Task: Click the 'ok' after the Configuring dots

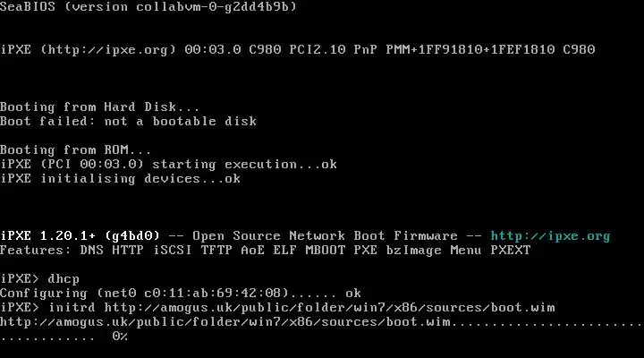Action: click(353, 294)
